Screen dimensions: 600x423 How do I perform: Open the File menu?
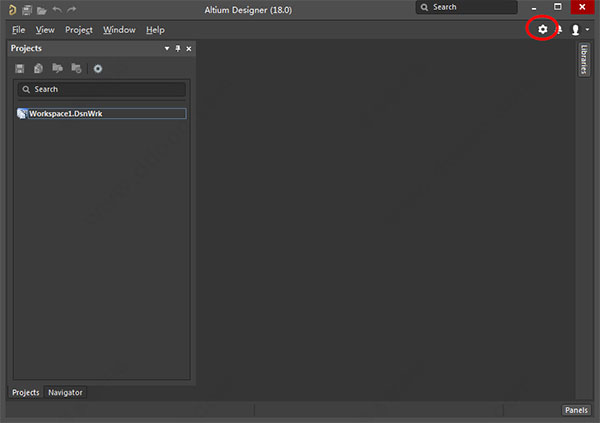(x=18, y=30)
